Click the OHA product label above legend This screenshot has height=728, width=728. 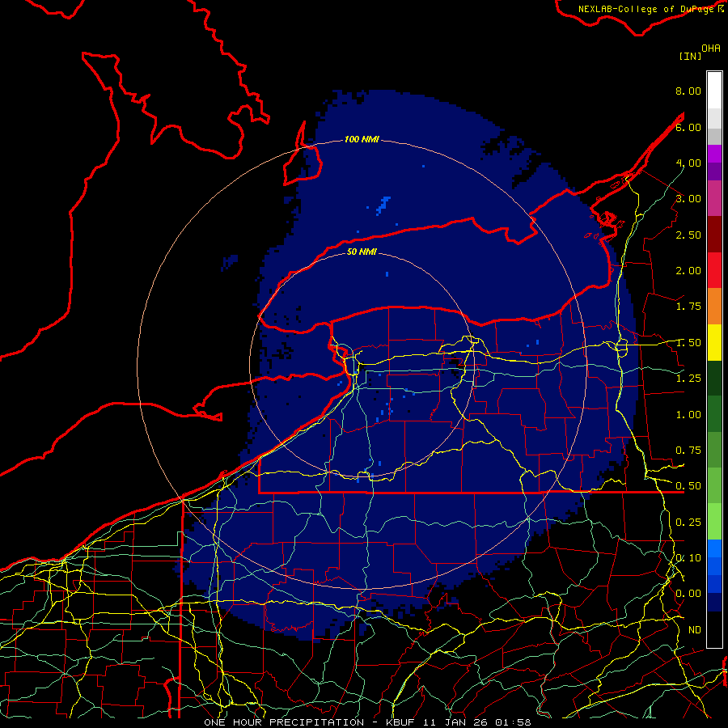(x=711, y=49)
